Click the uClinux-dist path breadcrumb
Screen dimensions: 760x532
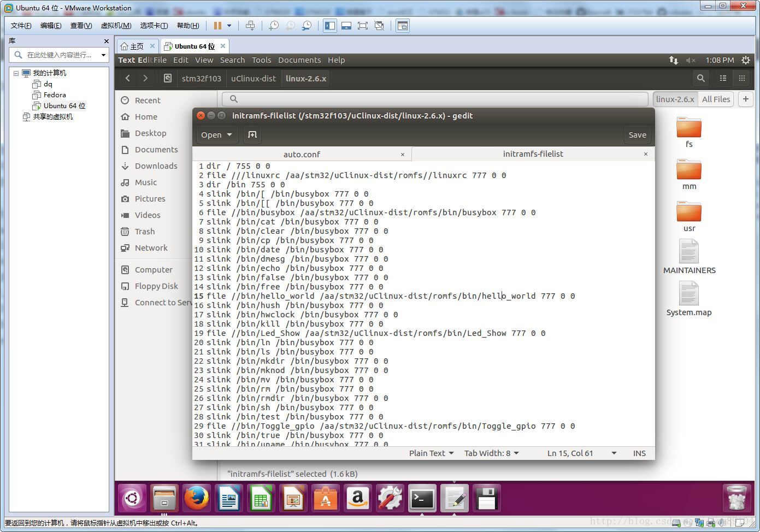click(x=254, y=78)
